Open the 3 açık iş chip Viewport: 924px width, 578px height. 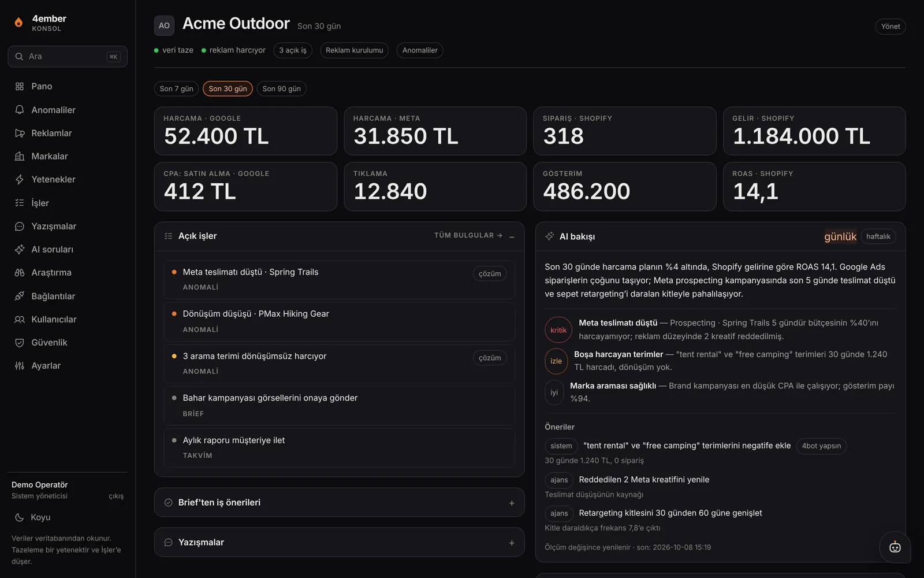[293, 50]
